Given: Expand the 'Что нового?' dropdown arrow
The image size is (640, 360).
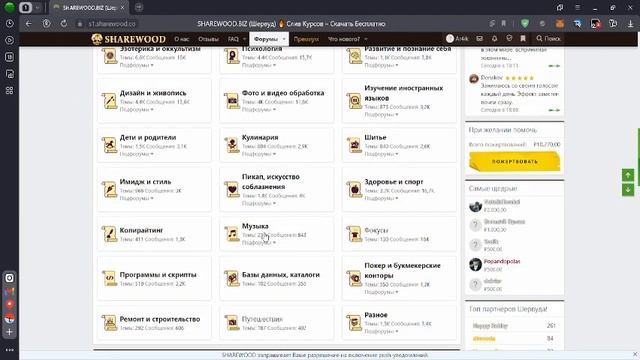Looking at the screenshot, I should [366, 39].
